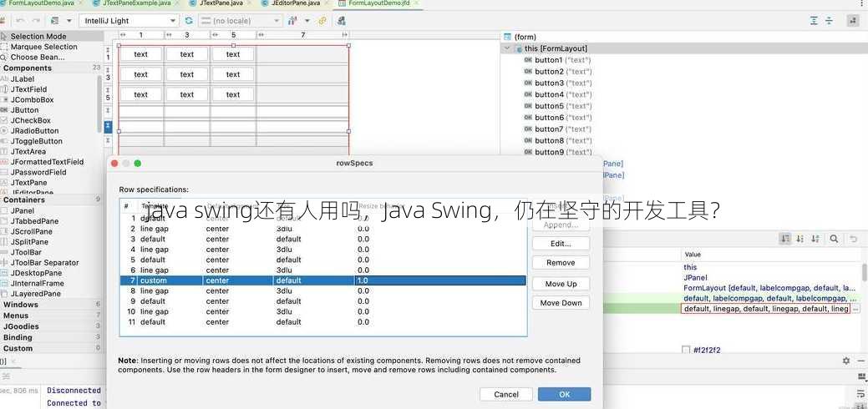Select row 11 default in row specifications

(322, 322)
